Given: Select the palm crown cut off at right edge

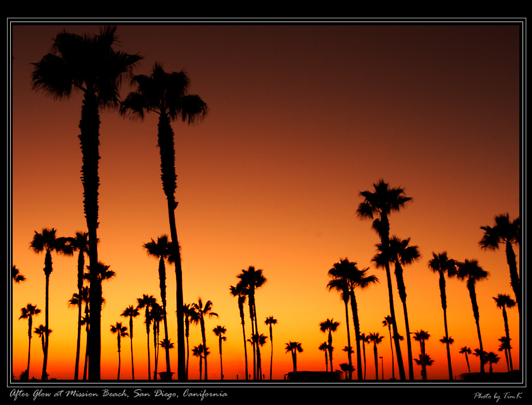Looking at the screenshot, I should click(x=503, y=231).
